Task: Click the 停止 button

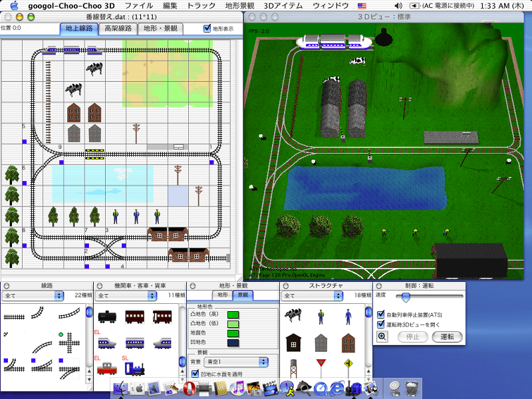Action: pyautogui.click(x=413, y=336)
